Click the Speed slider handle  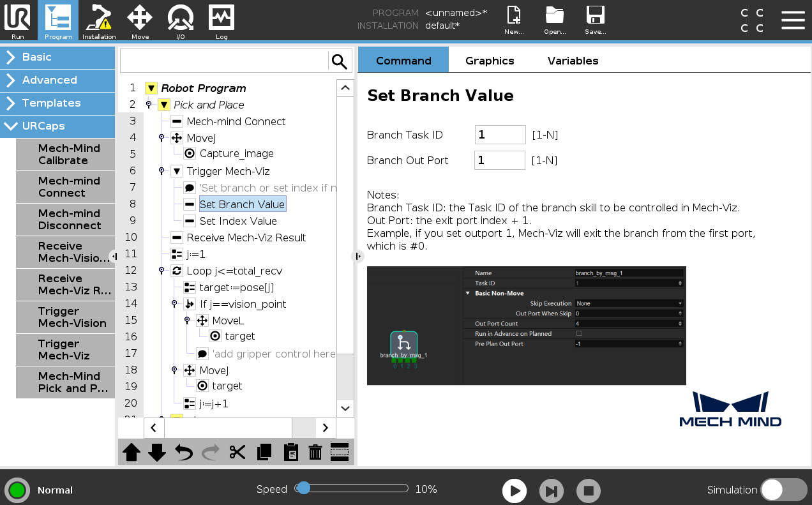(304, 488)
